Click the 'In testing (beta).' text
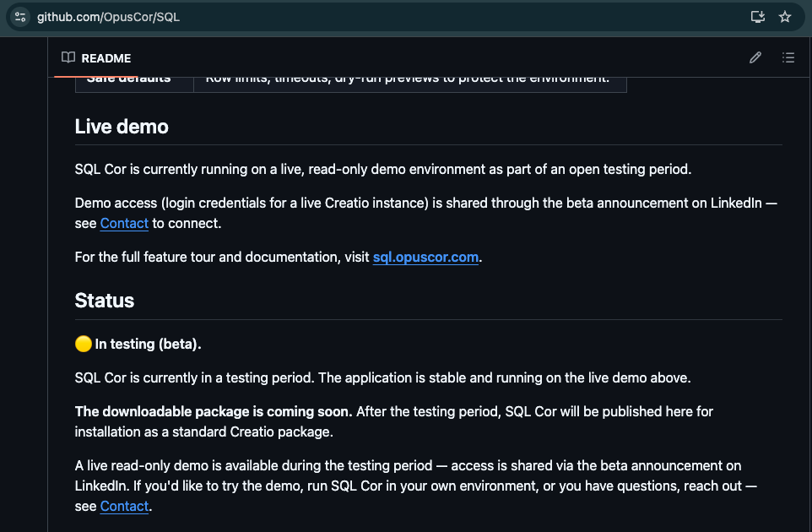This screenshot has width=812, height=532. pyautogui.click(x=148, y=344)
